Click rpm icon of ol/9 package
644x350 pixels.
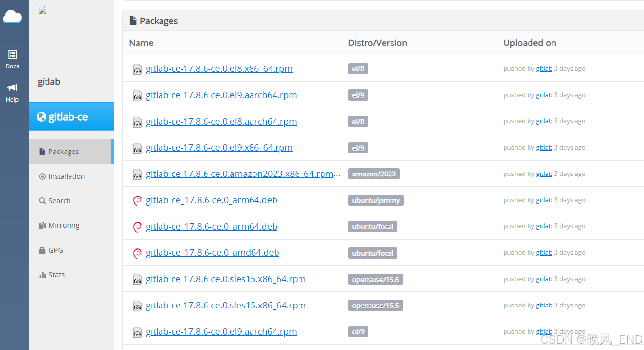click(x=138, y=332)
